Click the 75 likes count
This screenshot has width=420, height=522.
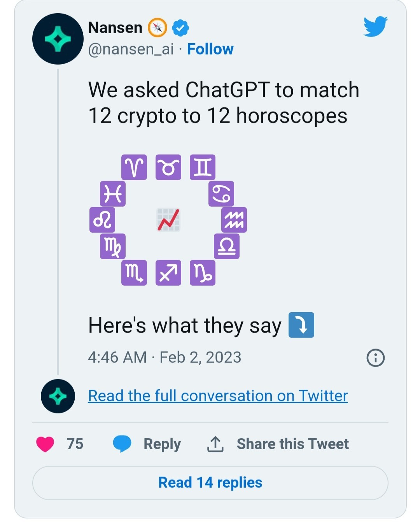pyautogui.click(x=75, y=444)
